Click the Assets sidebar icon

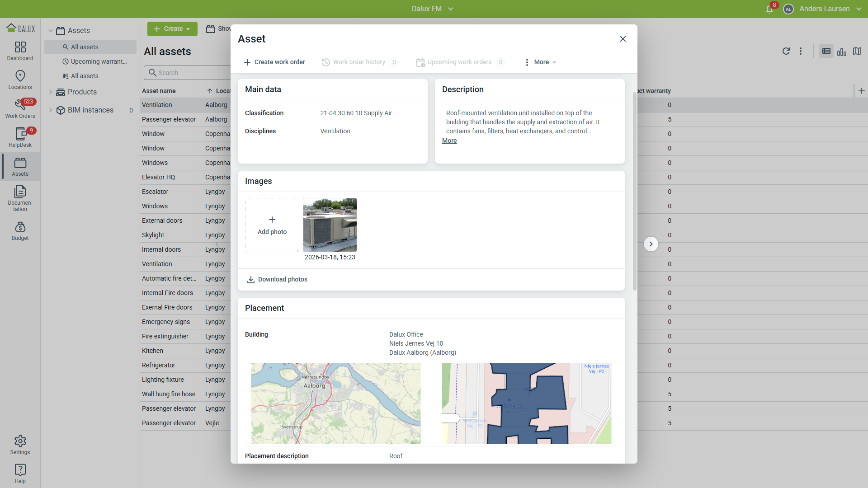(x=20, y=167)
